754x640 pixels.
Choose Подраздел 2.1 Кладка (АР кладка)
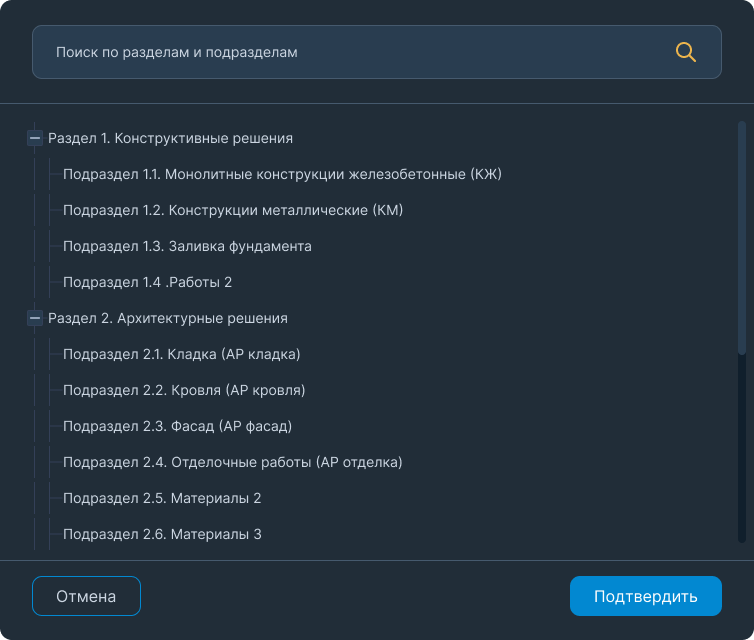click(181, 355)
